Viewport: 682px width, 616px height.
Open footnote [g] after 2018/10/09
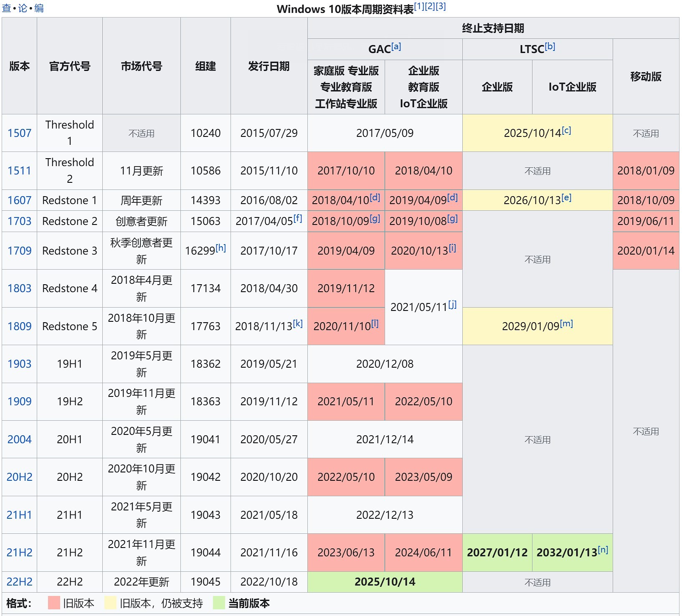click(375, 218)
